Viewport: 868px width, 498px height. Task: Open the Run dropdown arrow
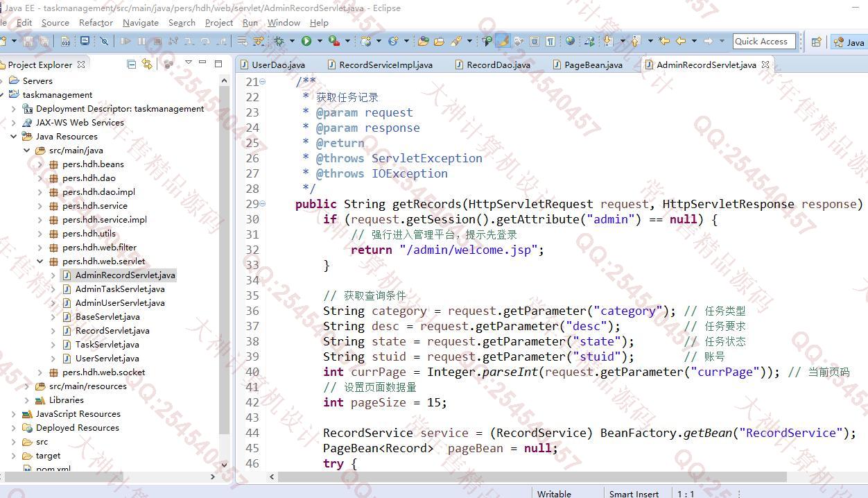[x=320, y=42]
